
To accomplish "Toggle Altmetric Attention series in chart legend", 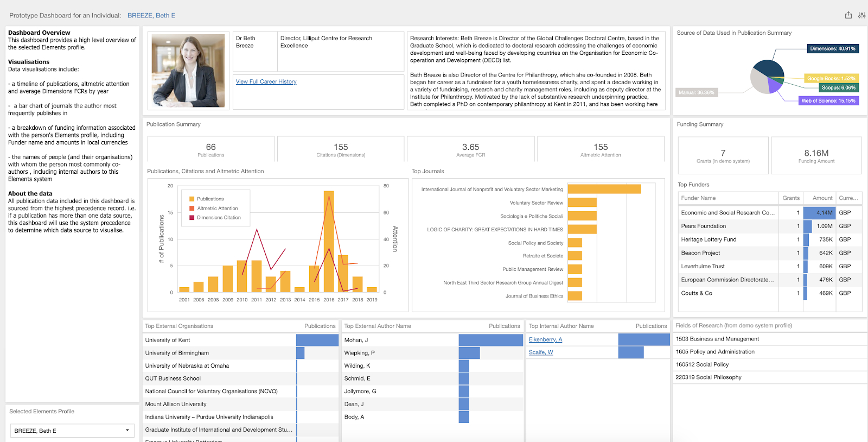I will pos(217,209).
